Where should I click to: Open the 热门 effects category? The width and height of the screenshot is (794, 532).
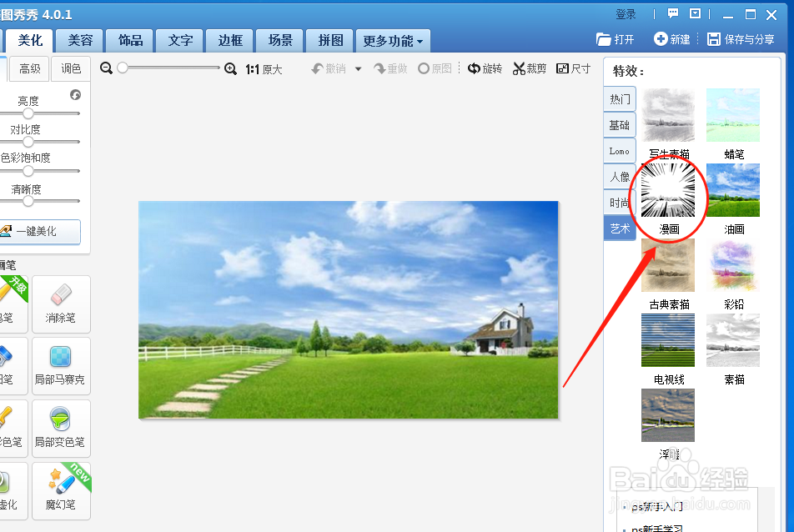620,99
